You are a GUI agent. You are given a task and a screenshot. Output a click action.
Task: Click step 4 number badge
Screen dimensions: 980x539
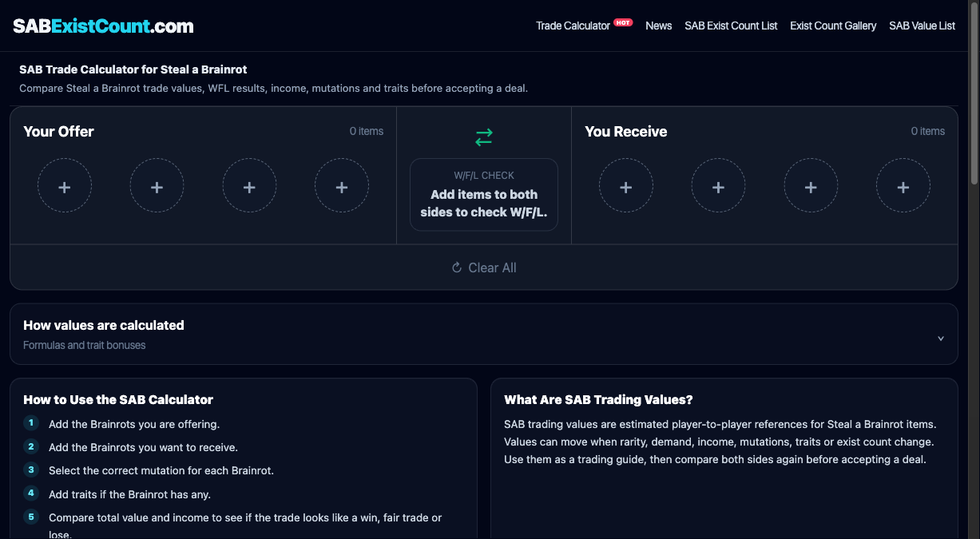click(x=31, y=493)
